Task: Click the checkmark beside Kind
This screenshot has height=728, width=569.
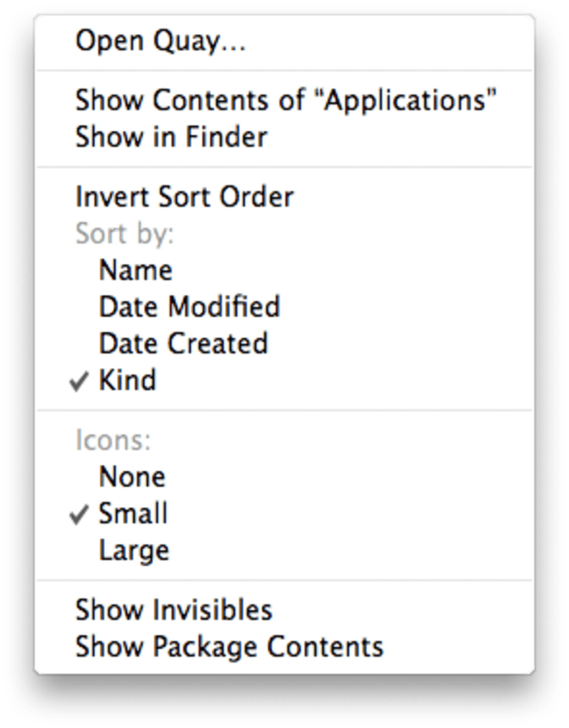Action: pyautogui.click(x=79, y=381)
